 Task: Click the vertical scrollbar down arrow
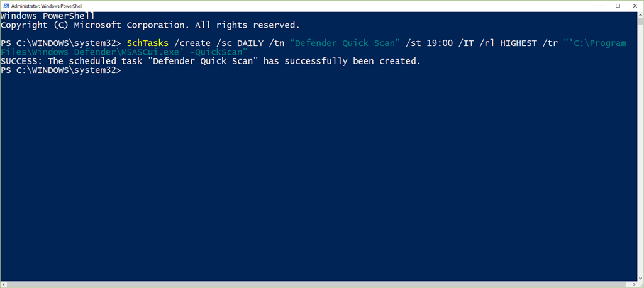[640, 278]
